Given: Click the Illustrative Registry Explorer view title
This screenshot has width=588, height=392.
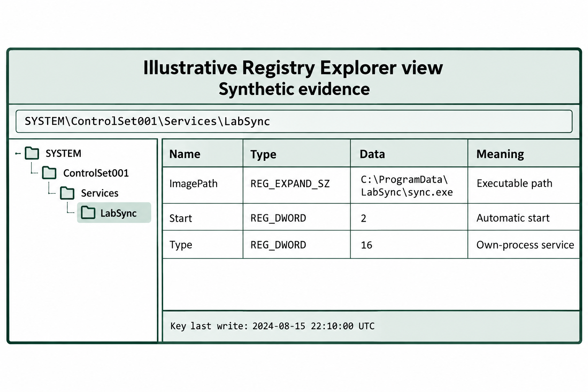Looking at the screenshot, I should click(293, 68).
